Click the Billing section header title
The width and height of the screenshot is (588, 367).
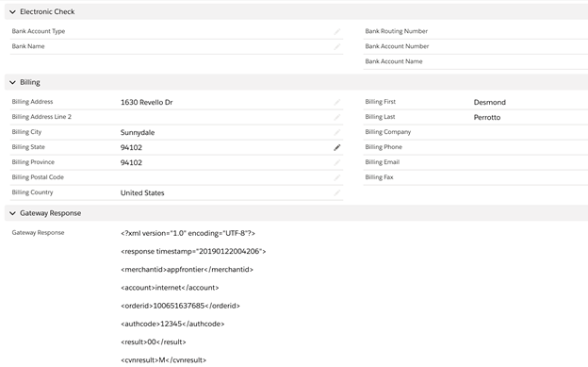point(30,82)
